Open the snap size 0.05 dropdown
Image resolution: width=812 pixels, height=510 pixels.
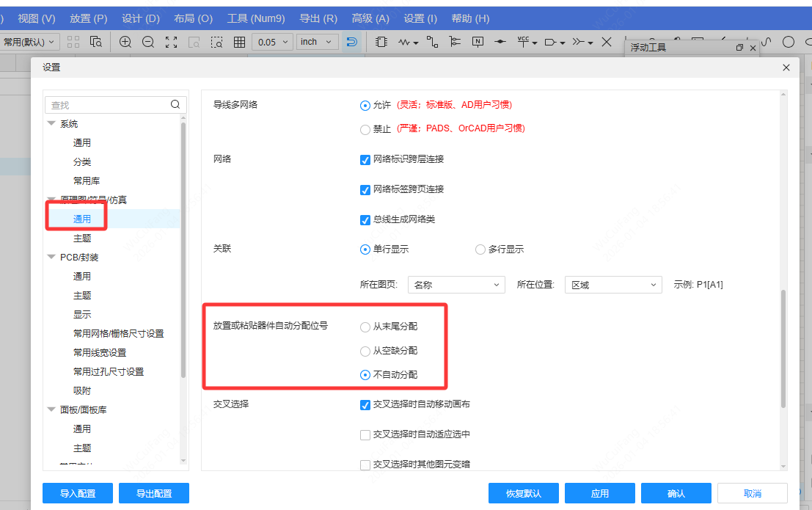[272, 42]
